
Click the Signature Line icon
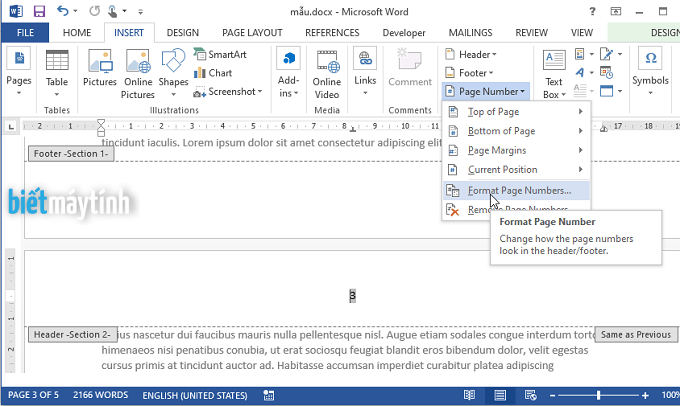click(606, 54)
